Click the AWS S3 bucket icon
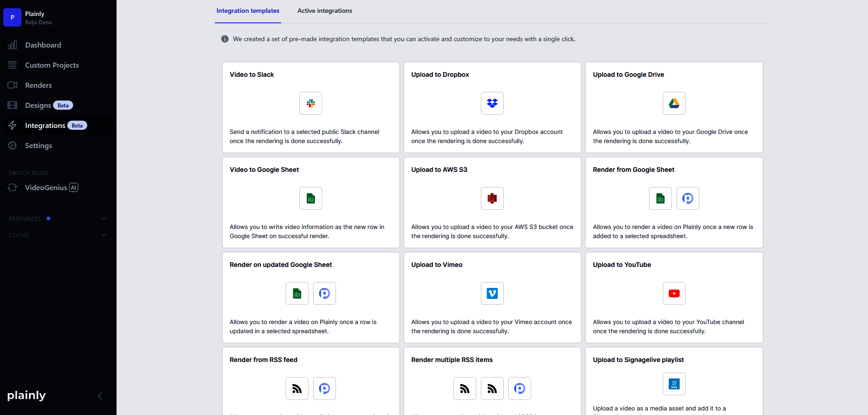 pyautogui.click(x=492, y=198)
